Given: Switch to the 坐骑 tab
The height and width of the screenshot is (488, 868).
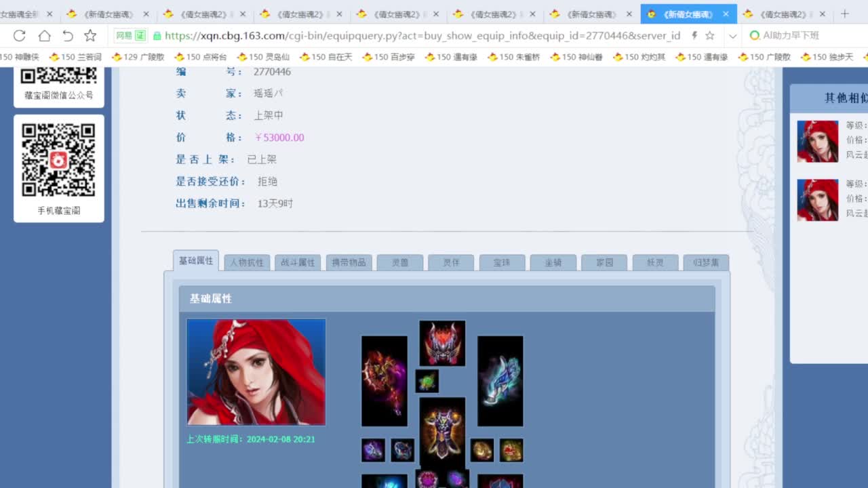Looking at the screenshot, I should point(553,262).
